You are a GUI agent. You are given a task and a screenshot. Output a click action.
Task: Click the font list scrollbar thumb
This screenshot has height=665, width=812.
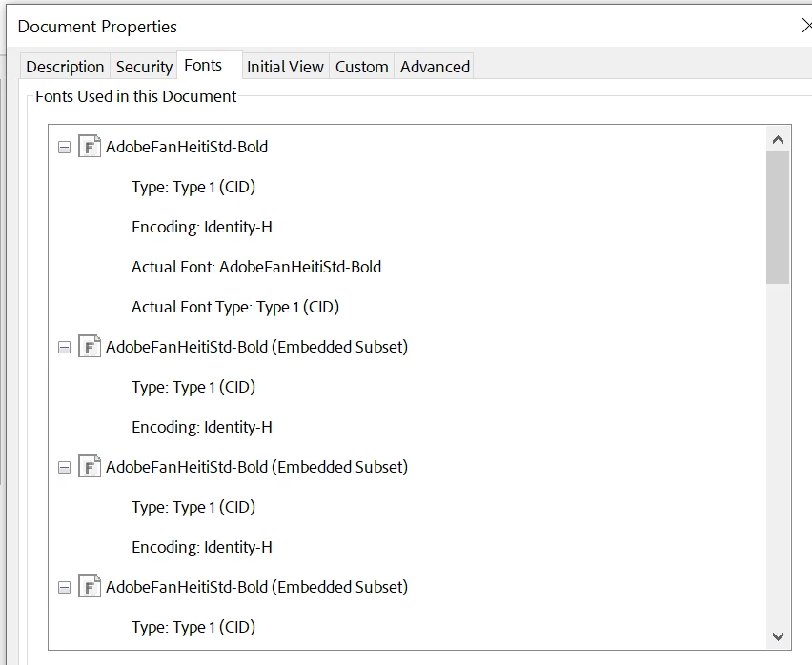pos(778,217)
